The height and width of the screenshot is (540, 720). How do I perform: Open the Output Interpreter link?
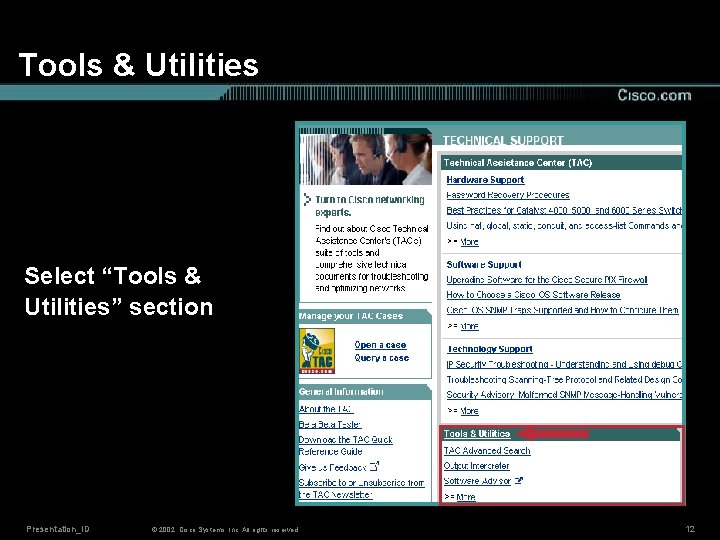(476, 466)
